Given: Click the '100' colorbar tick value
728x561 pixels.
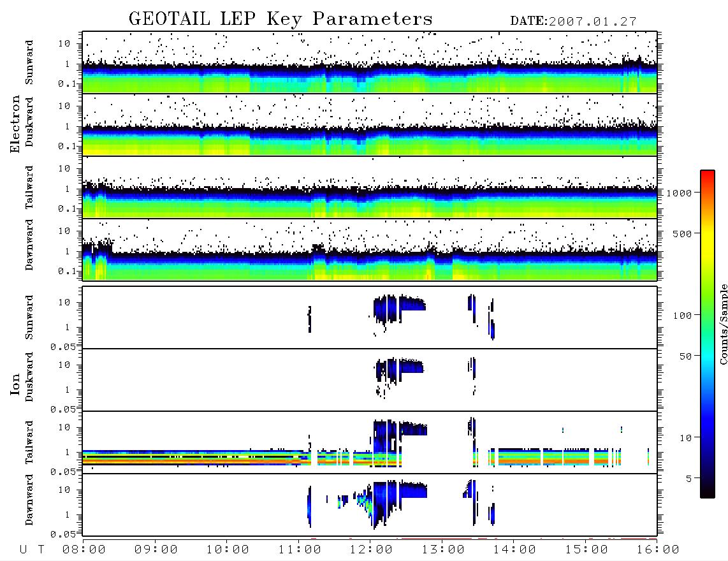Looking at the screenshot, I should (x=682, y=316).
